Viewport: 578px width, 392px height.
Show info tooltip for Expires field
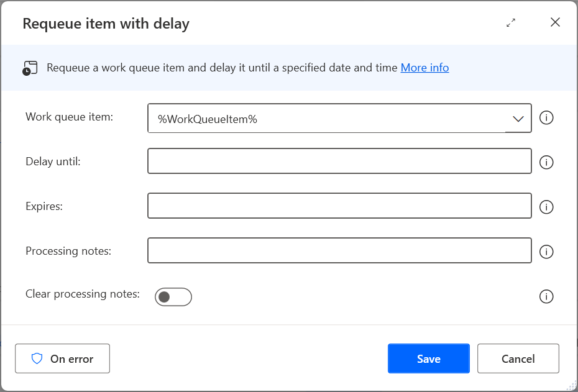[x=546, y=207]
